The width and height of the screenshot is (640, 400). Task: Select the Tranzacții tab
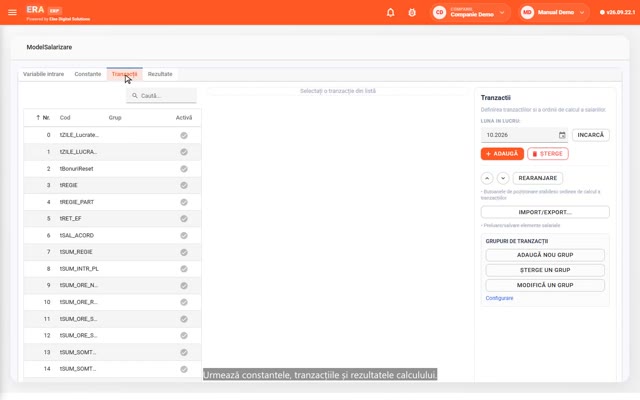(x=124, y=74)
